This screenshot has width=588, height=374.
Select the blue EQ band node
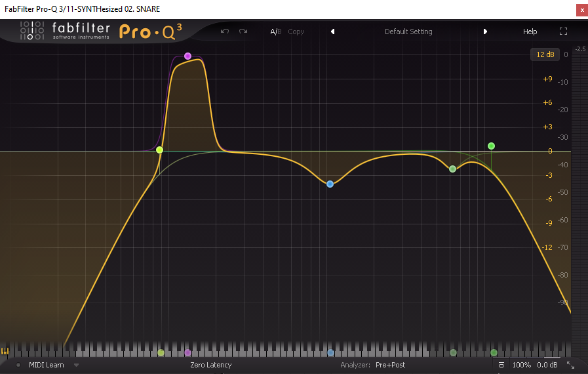[x=330, y=184]
